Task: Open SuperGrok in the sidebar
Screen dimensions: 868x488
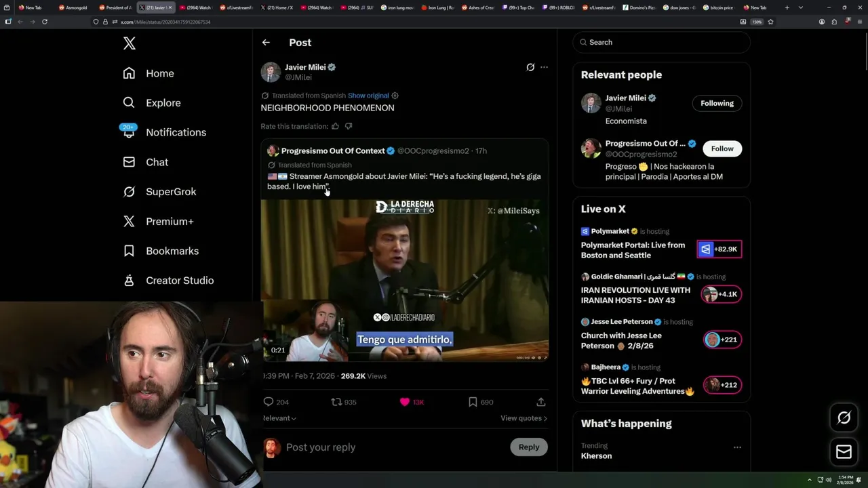Action: [x=159, y=192]
